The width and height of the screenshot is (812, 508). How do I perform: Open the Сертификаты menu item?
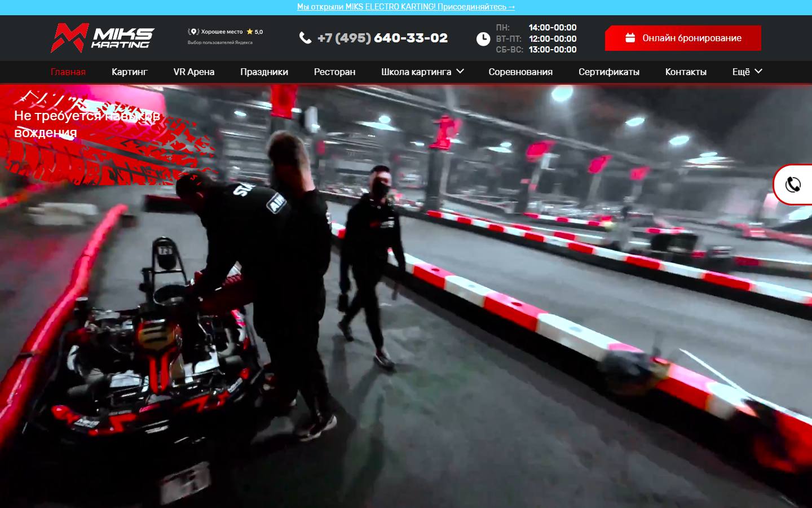tap(609, 72)
